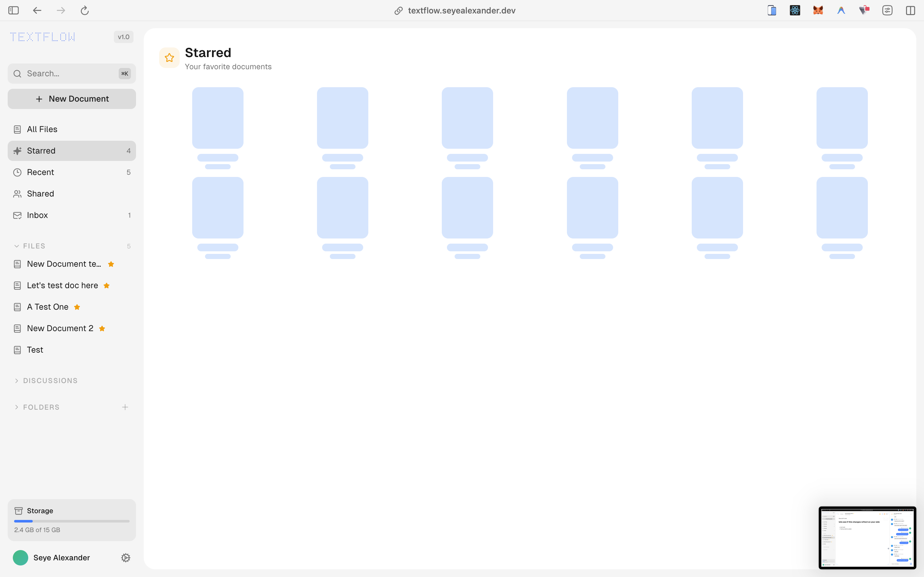Expand the DISCUSSIONS section
This screenshot has height=577, width=924.
pos(17,381)
